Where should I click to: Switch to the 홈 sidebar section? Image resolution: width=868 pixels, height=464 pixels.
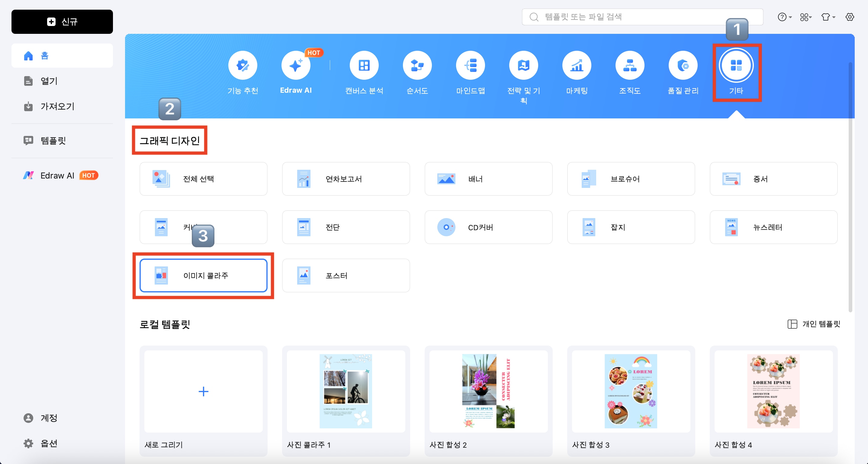tap(44, 55)
